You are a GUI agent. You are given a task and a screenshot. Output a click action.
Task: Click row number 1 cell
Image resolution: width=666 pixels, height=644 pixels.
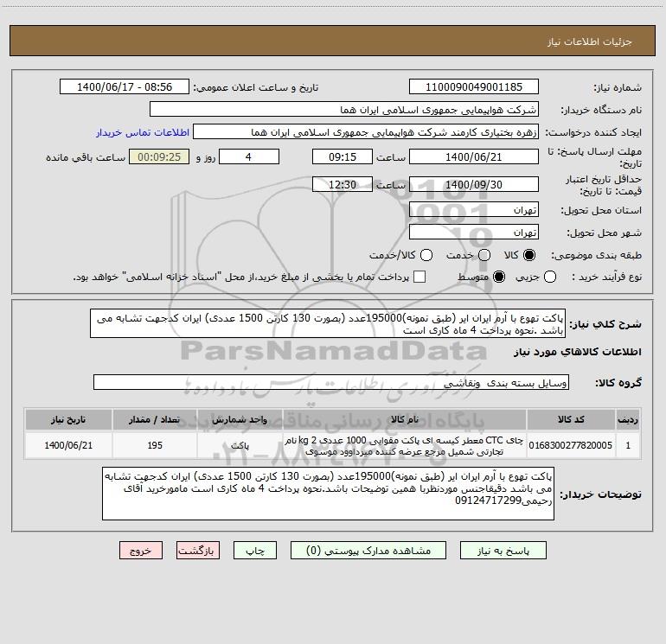pos(628,445)
